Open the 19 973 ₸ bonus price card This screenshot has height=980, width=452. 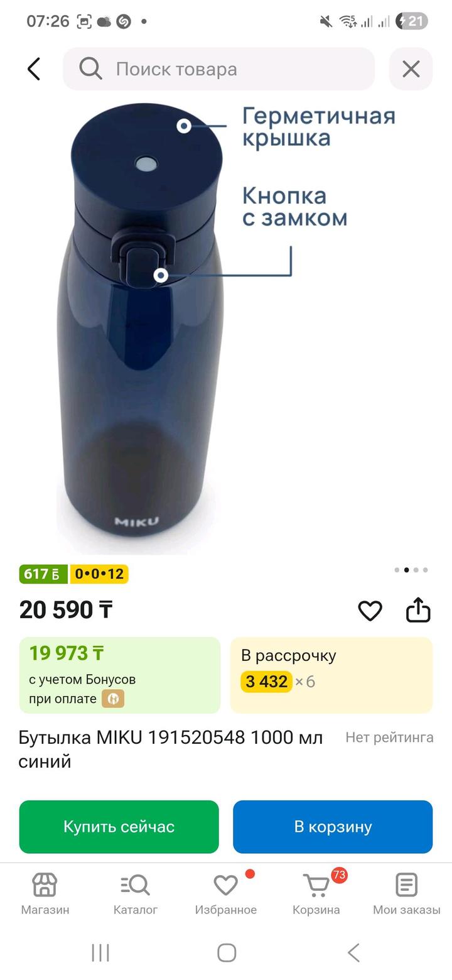(119, 675)
